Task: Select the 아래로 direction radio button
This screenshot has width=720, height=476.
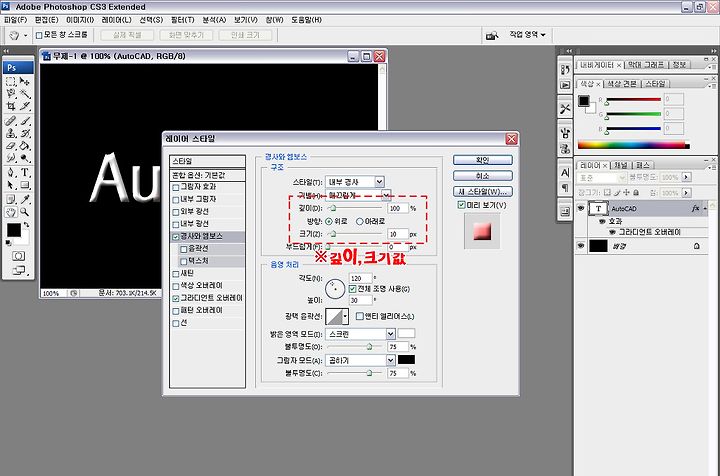Action: pos(360,221)
